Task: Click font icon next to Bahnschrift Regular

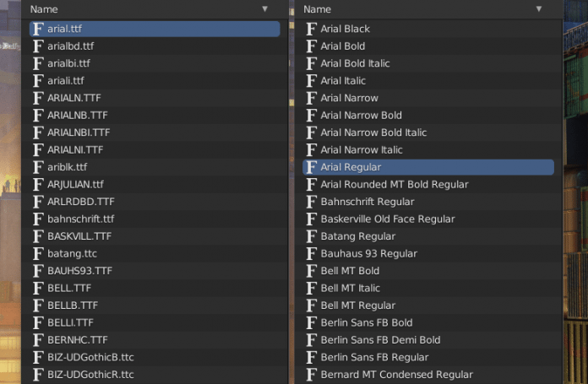Action: (311, 202)
